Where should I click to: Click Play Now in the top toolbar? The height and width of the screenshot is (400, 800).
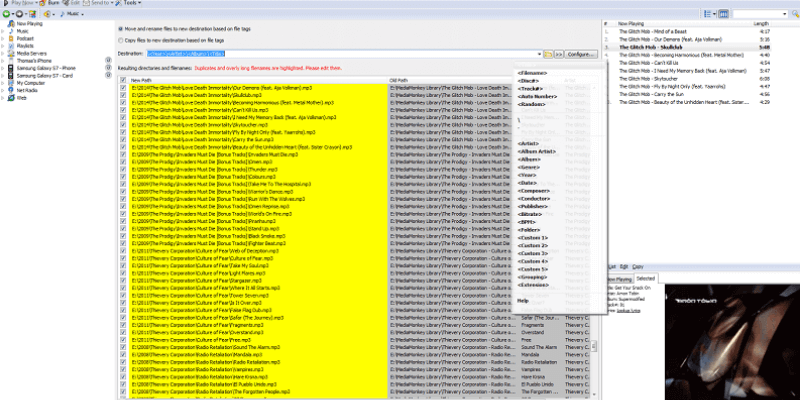pos(20,3)
